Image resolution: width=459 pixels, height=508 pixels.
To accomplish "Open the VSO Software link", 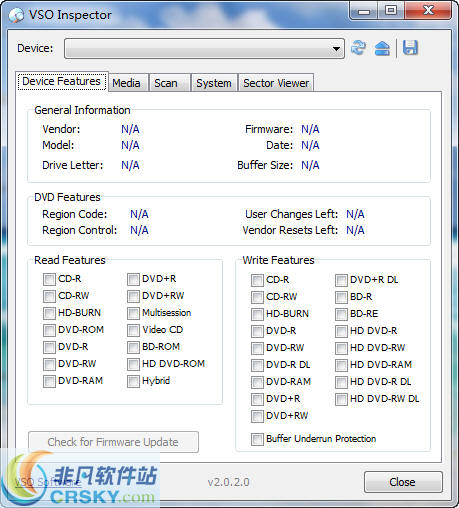I will click(48, 482).
